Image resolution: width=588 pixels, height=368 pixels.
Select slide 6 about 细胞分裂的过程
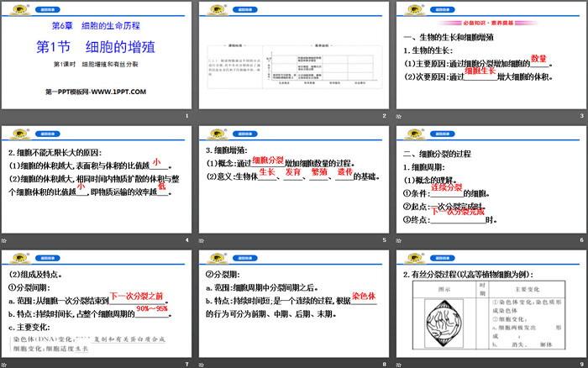point(491,180)
